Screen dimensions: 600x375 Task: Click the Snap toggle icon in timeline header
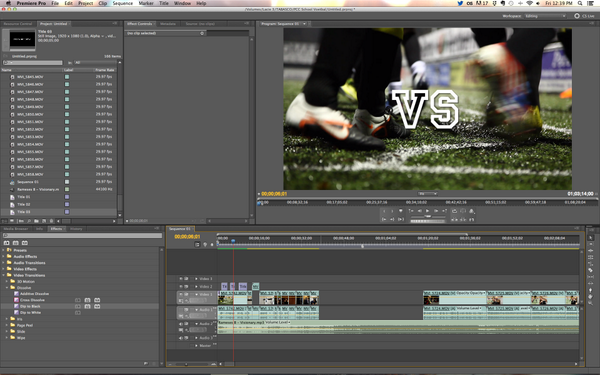pos(197,245)
